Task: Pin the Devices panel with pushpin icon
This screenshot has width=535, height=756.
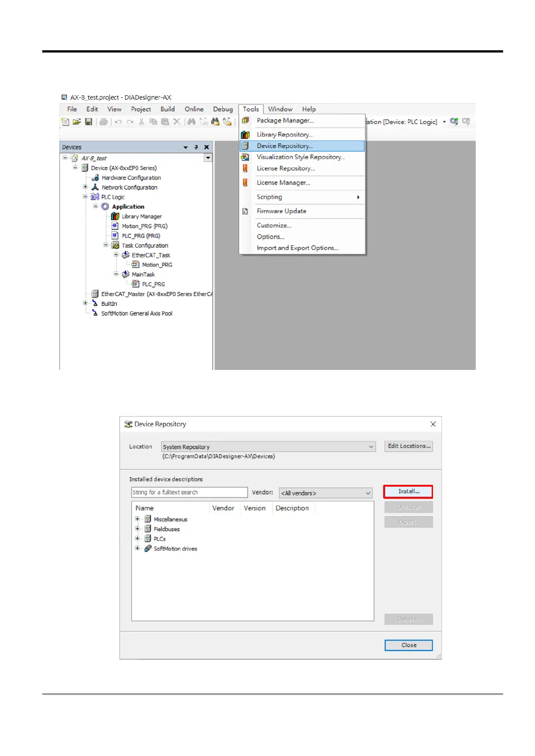Action: [x=196, y=147]
